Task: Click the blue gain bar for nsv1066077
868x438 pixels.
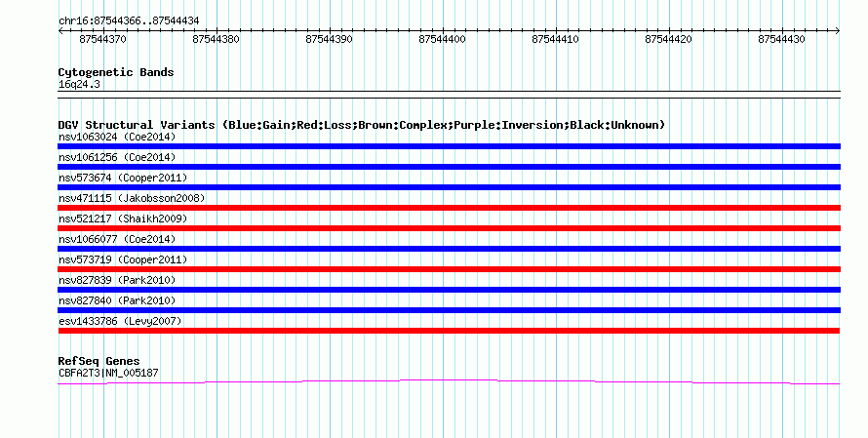Action: tap(449, 249)
